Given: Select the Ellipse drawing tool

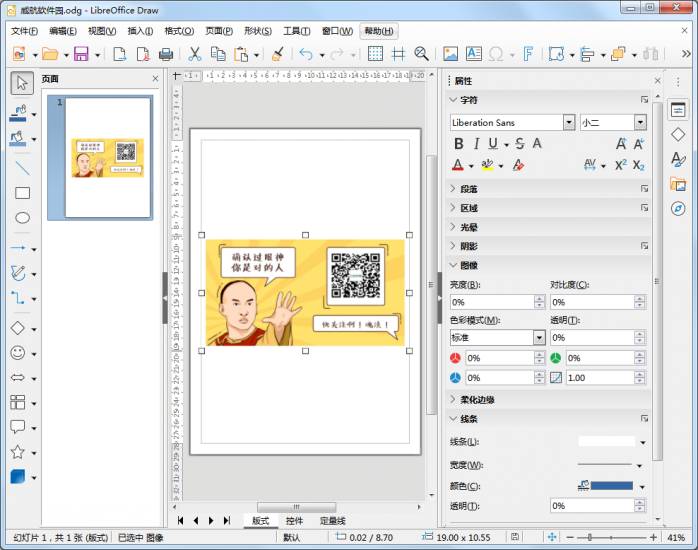Looking at the screenshot, I should (22, 218).
